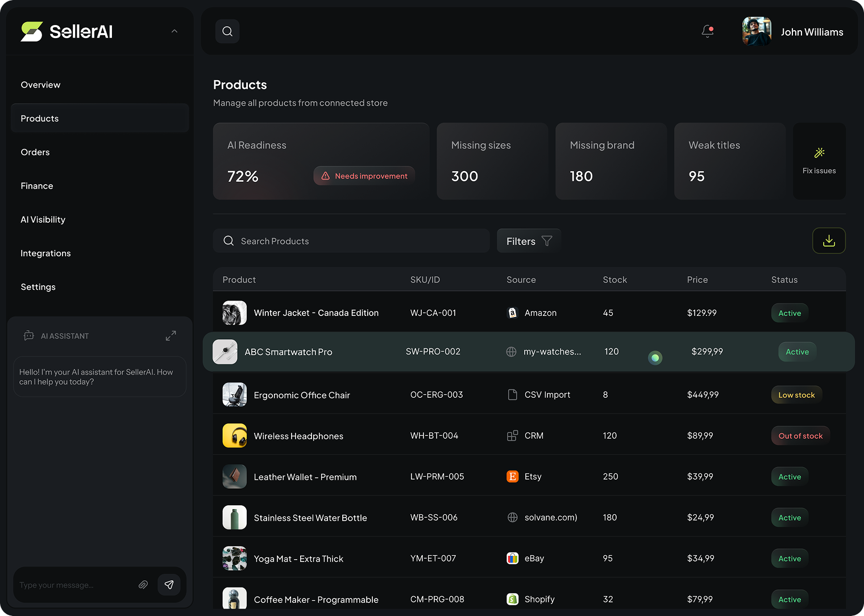Send message with paper plane icon
Image resolution: width=864 pixels, height=616 pixels.
pos(169,585)
